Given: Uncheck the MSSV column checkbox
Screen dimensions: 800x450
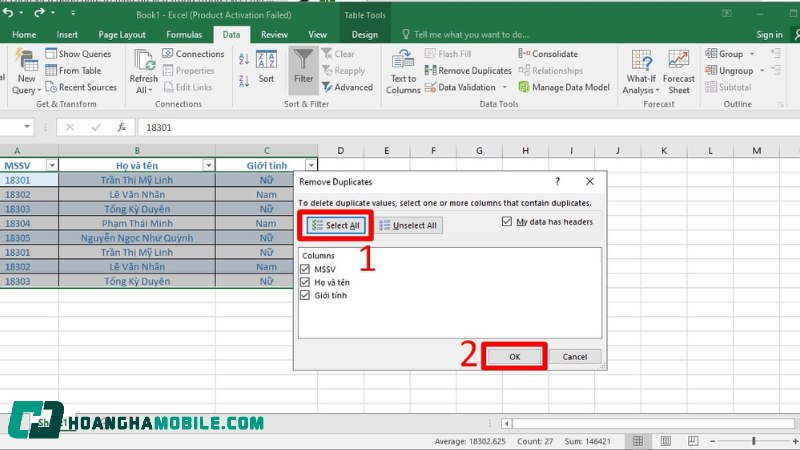Looking at the screenshot, I should click(305, 269).
